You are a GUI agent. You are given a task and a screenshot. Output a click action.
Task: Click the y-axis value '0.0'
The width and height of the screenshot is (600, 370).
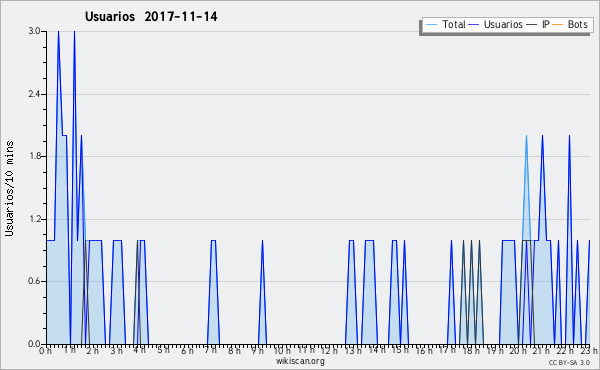point(35,344)
